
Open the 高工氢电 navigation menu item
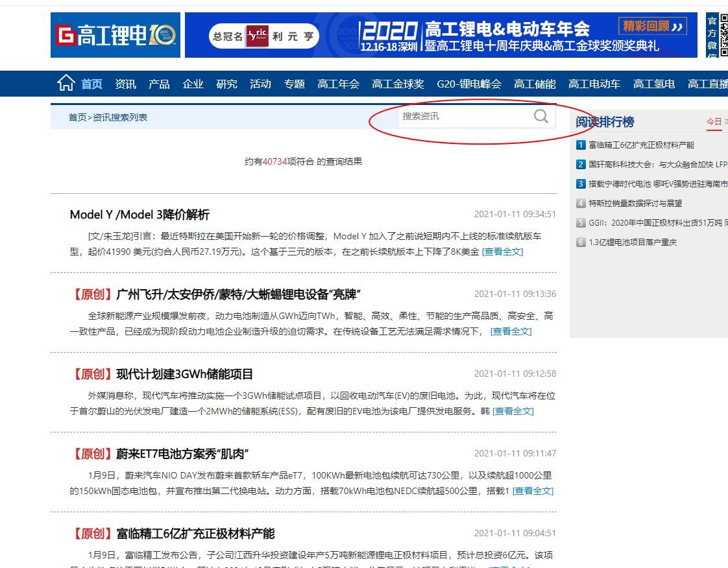coord(654,84)
